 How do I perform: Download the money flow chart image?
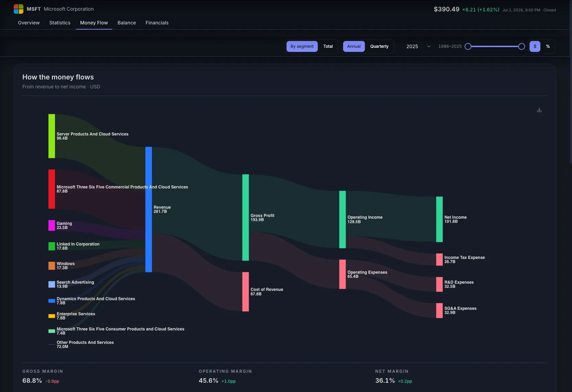coord(539,110)
